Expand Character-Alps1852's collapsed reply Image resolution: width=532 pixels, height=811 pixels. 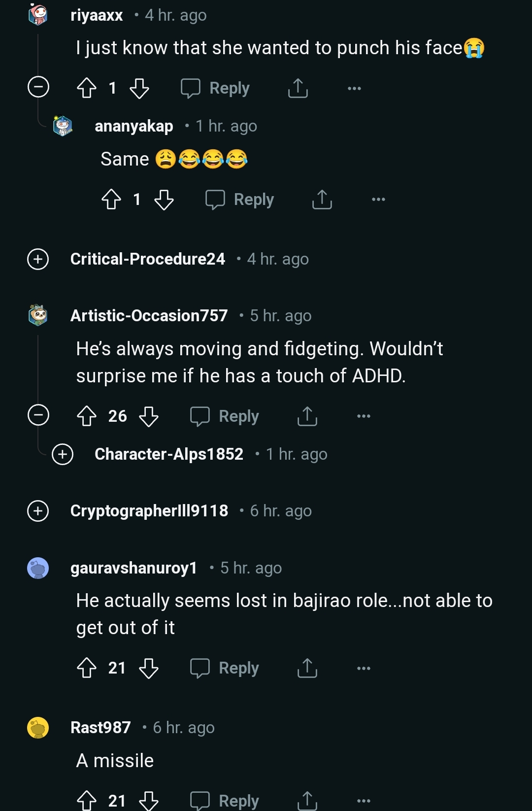point(61,454)
